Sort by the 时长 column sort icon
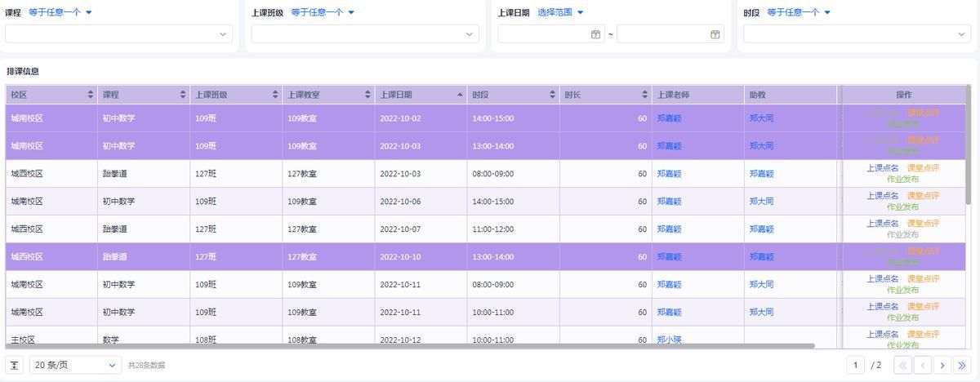 (x=644, y=95)
